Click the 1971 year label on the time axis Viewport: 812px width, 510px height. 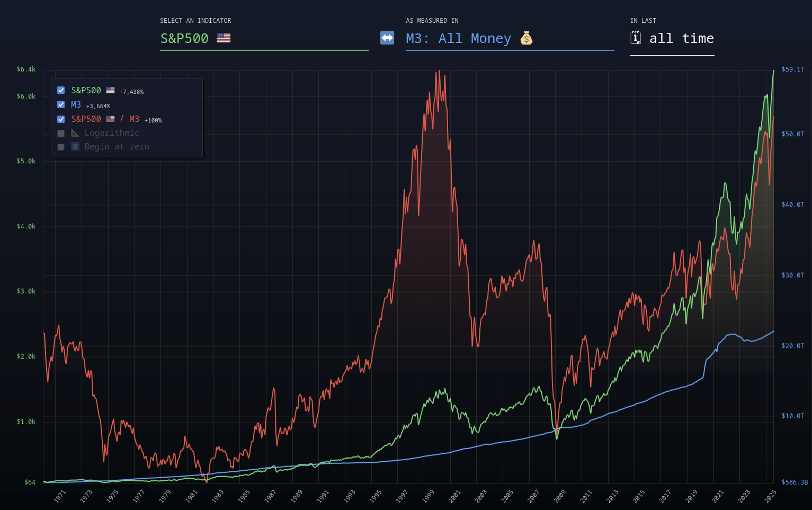60,496
